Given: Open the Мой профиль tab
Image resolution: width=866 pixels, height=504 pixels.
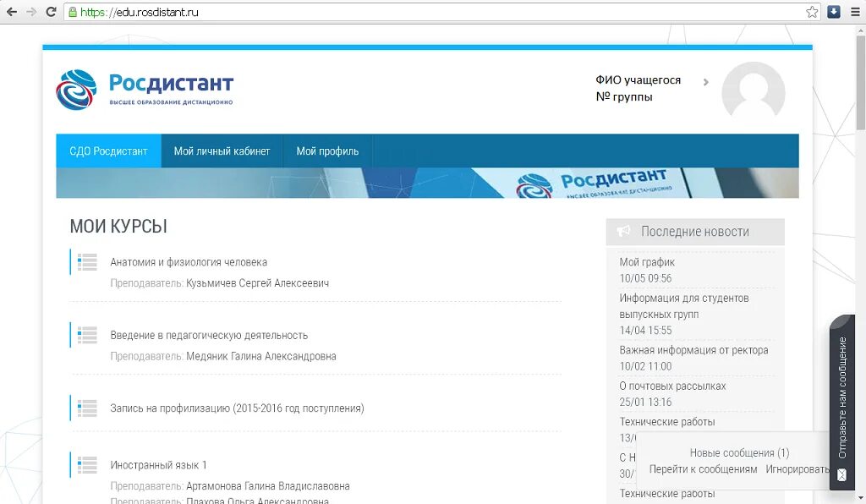Looking at the screenshot, I should click(x=327, y=151).
